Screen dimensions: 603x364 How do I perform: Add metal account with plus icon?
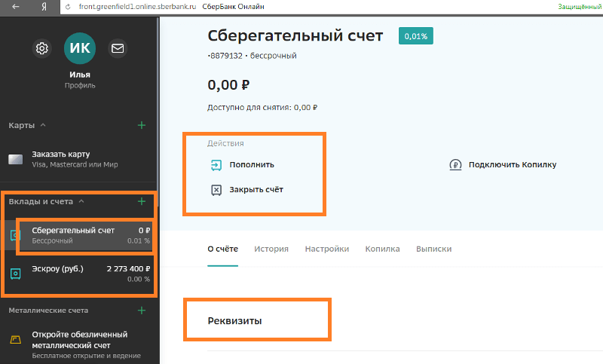[142, 310]
